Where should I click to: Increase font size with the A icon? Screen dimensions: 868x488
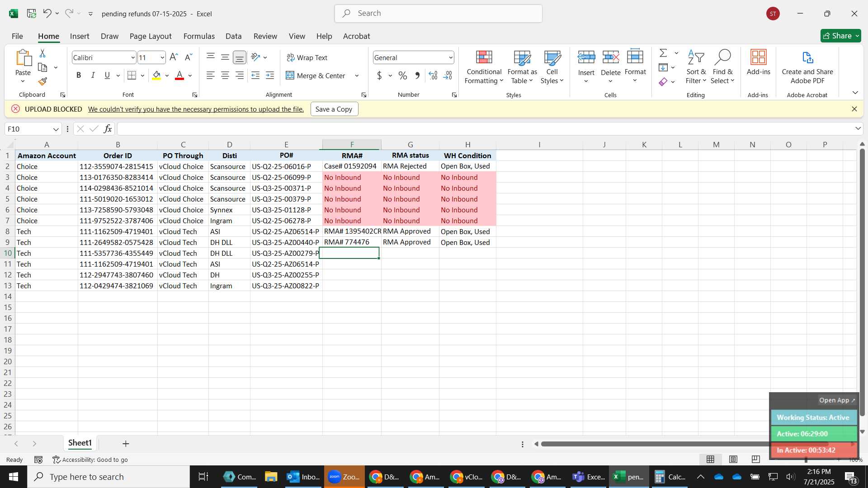174,57
